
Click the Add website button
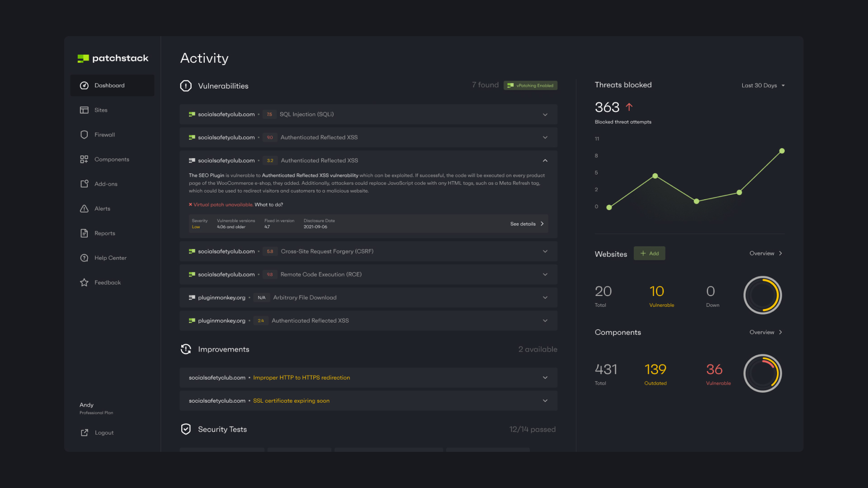649,253
